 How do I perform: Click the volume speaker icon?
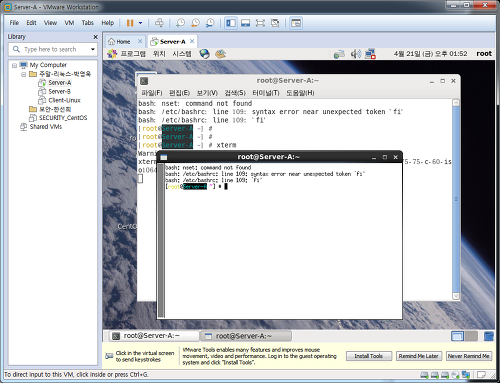pos(356,54)
